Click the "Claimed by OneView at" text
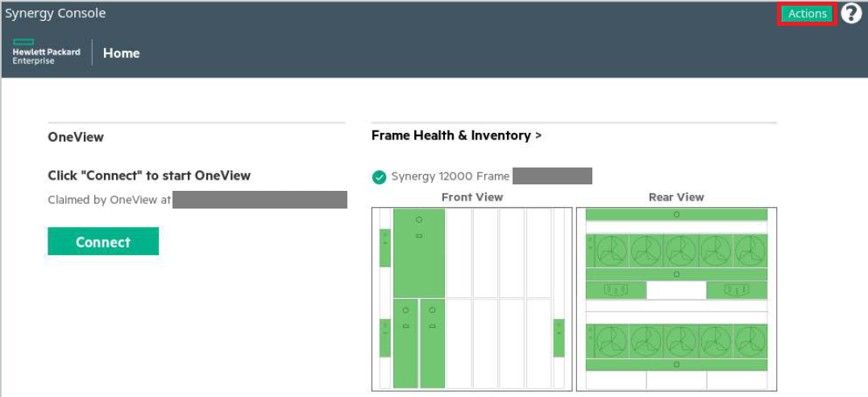The width and height of the screenshot is (868, 397). (110, 200)
